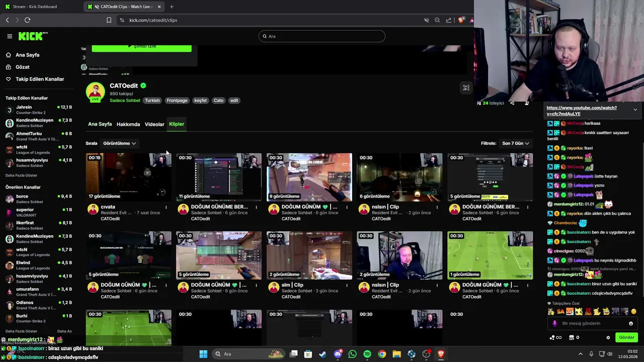The width and height of the screenshot is (644, 362).
Task: Click the channel points icon in chat
Action: point(552,337)
